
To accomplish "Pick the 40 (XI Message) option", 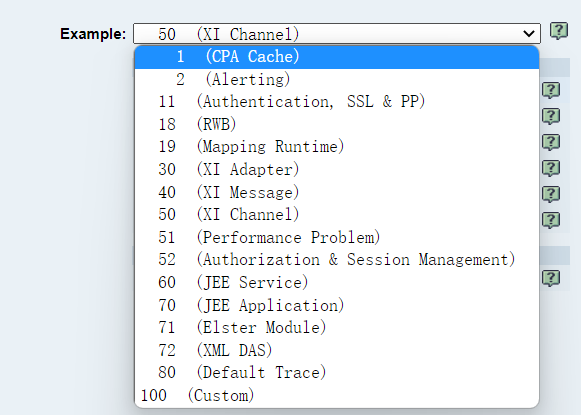I will coord(337,192).
